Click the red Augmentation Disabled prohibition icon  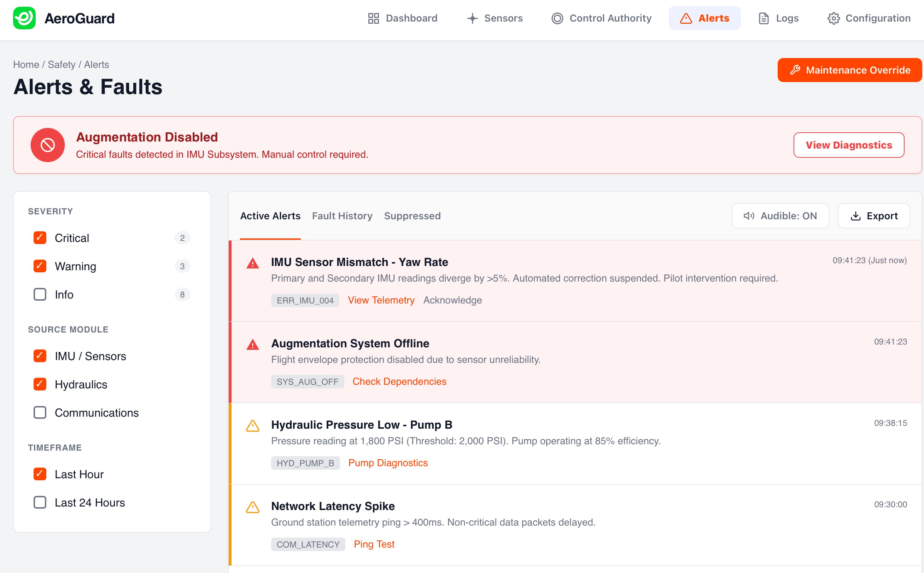pos(48,145)
